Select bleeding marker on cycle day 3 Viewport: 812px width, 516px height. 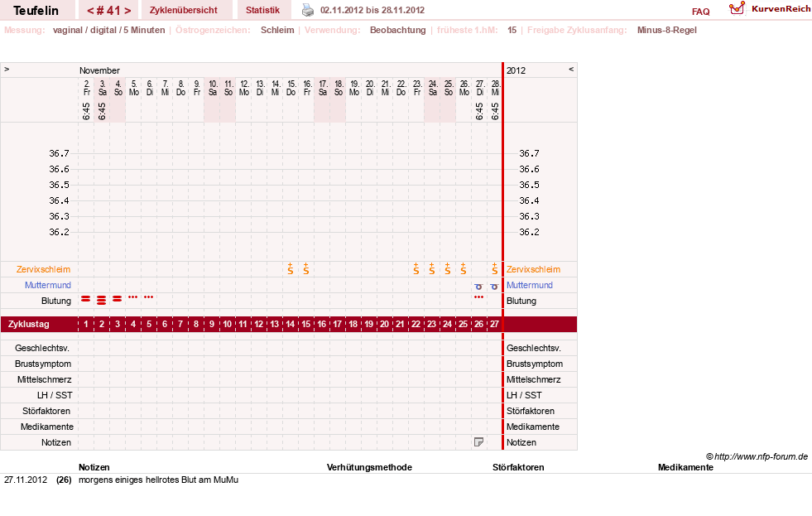118,298
